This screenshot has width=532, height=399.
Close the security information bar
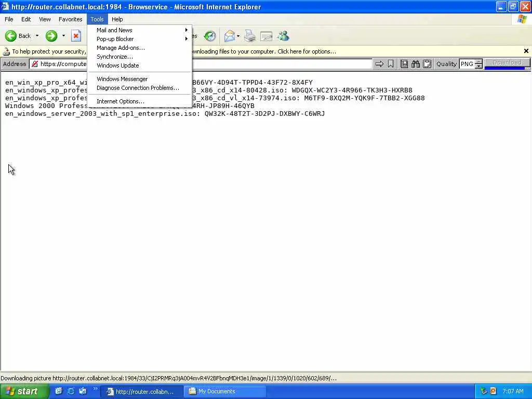[526, 51]
